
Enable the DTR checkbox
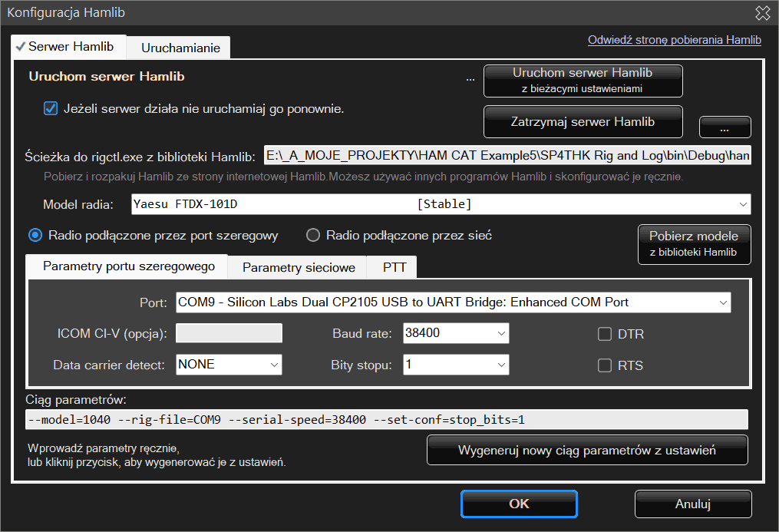[605, 334]
